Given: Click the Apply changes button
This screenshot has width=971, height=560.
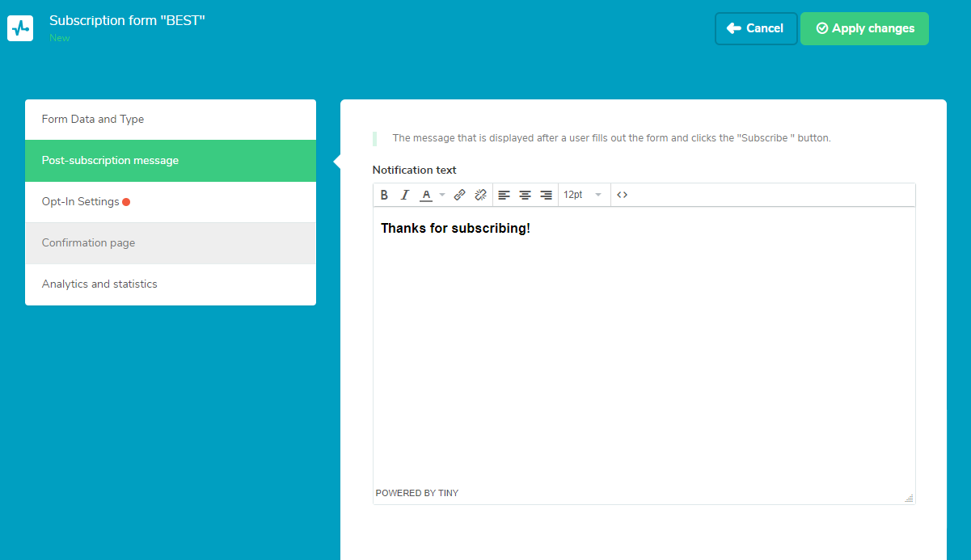Looking at the screenshot, I should click(x=864, y=28).
